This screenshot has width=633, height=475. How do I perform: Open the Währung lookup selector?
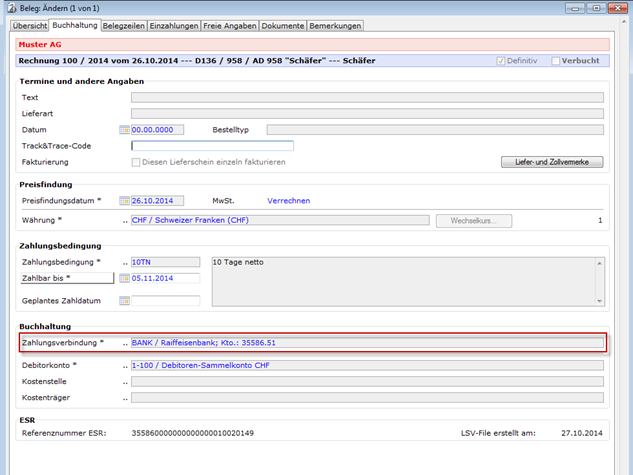click(125, 220)
